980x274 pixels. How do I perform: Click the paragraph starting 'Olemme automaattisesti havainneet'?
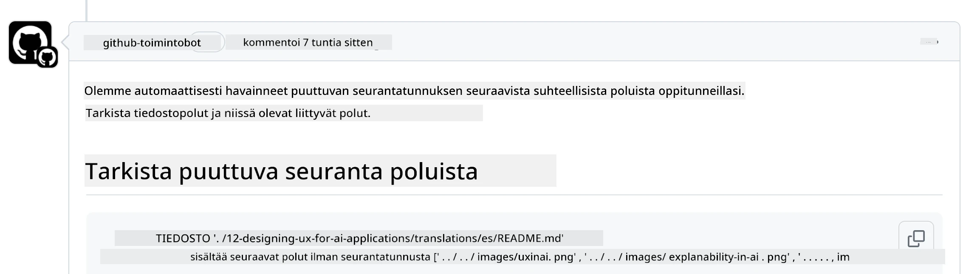click(414, 91)
